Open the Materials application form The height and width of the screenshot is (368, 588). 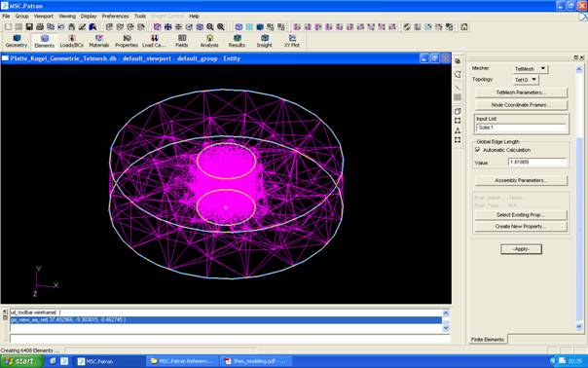click(x=99, y=41)
